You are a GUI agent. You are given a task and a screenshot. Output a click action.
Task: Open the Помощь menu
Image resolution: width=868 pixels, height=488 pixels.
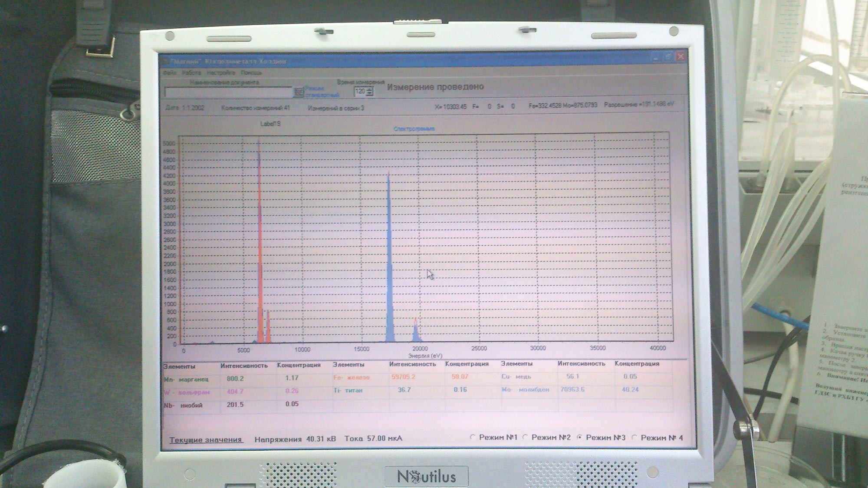[251, 73]
